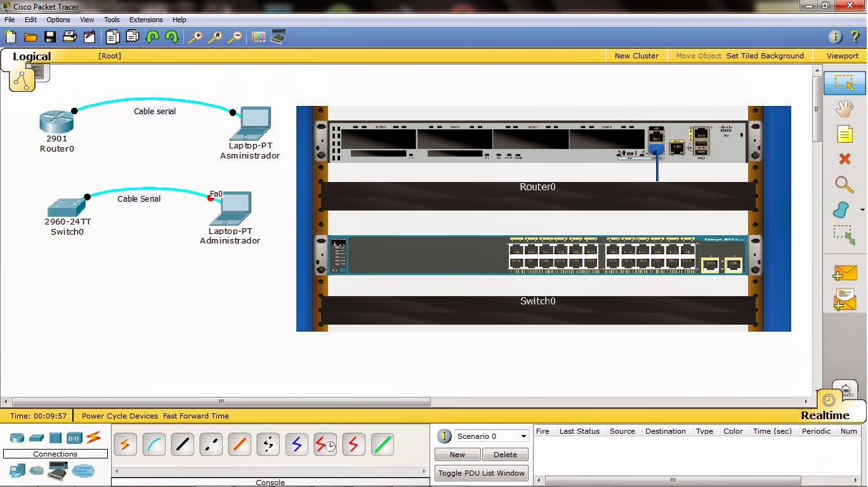This screenshot has height=487, width=868.
Task: Pick the Delete tool in the sidebar
Action: pyautogui.click(x=844, y=159)
